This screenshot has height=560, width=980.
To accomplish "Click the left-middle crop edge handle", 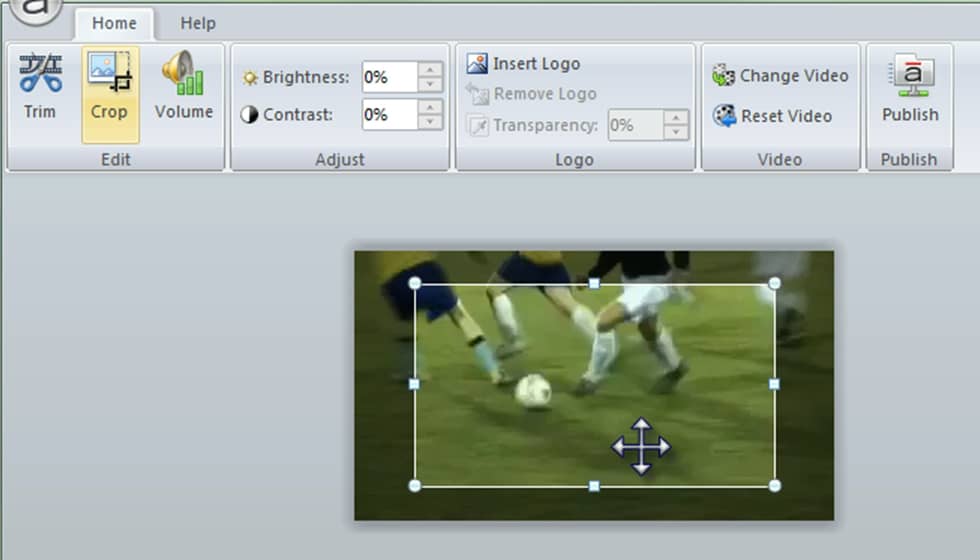I will click(x=414, y=384).
